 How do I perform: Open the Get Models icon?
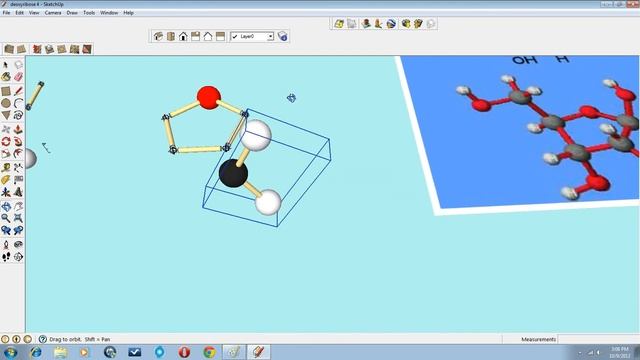pyautogui.click(x=406, y=24)
